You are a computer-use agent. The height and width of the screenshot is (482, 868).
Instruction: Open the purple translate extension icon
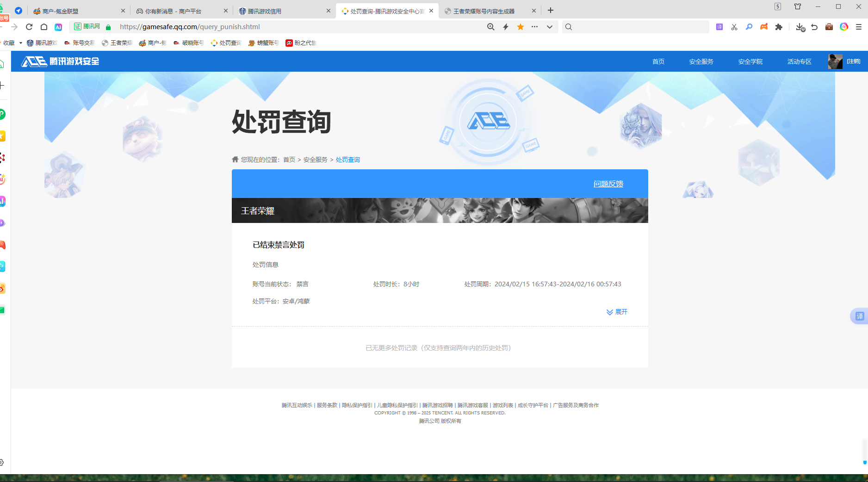point(719,27)
